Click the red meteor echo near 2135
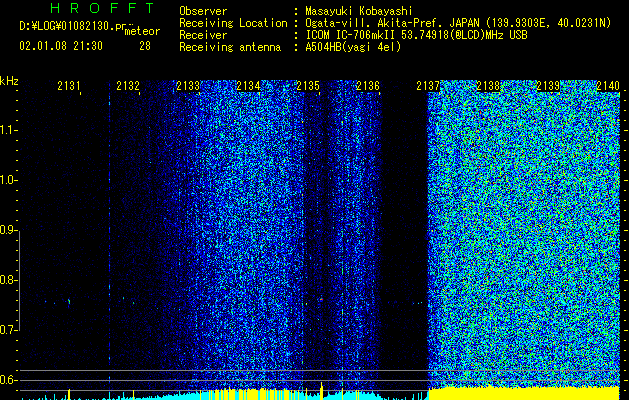The height and width of the screenshot is (400, 629). (321, 299)
